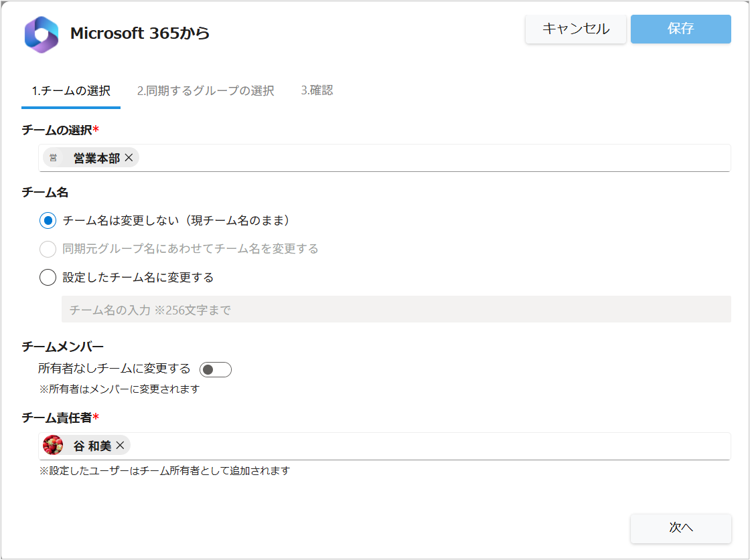The width and height of the screenshot is (750, 560).
Task: Select 同期元グループ名にあわせてチーム名を変更する radio option
Action: coord(48,249)
